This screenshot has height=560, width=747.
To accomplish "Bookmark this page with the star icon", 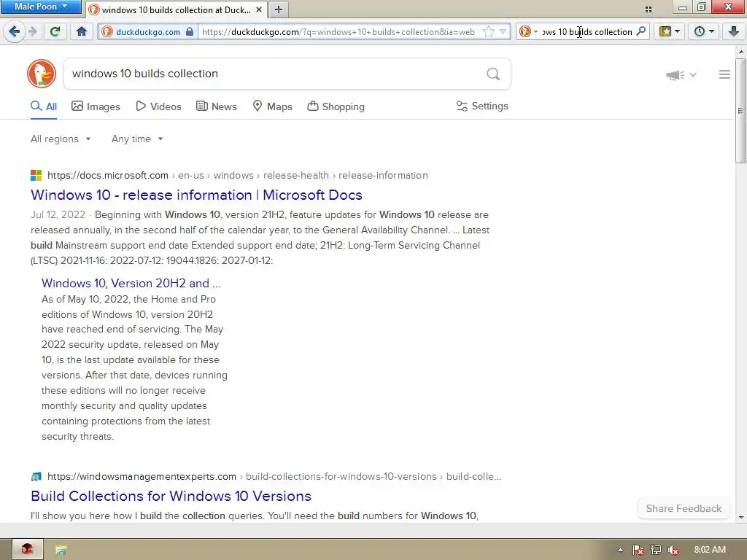I will coord(488,32).
